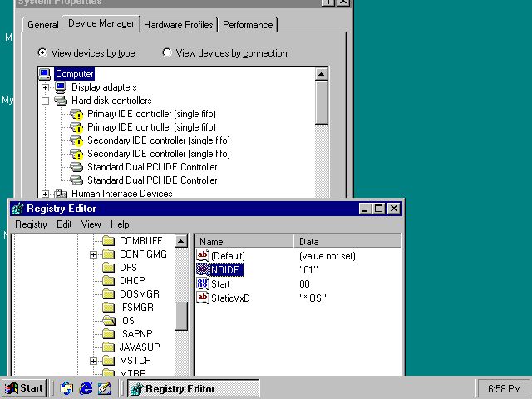Switch to the Device Manager tab
This screenshot has width=532, height=399.
[x=101, y=23]
